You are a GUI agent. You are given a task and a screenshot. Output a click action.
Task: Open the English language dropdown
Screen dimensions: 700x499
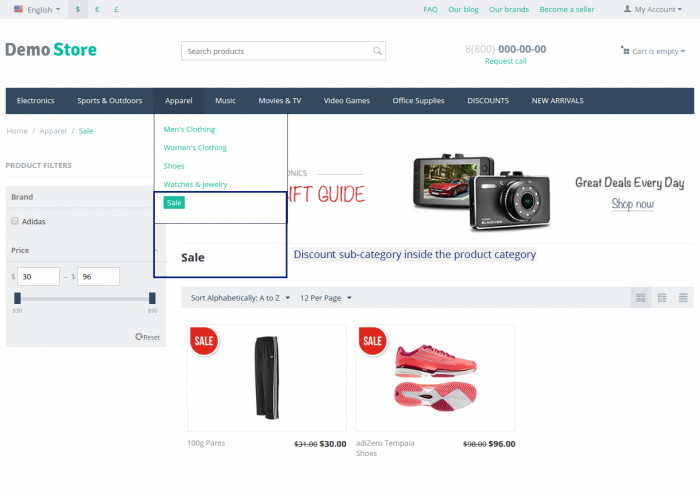(38, 9)
